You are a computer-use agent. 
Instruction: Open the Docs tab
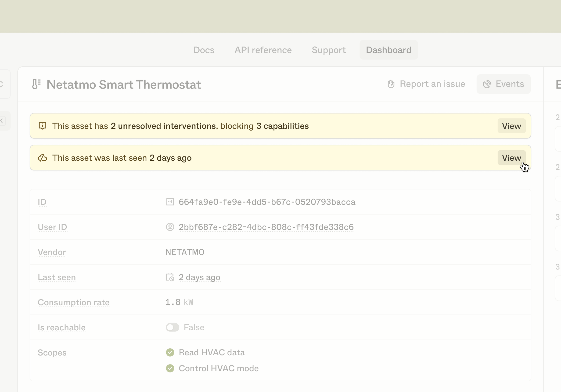(204, 50)
